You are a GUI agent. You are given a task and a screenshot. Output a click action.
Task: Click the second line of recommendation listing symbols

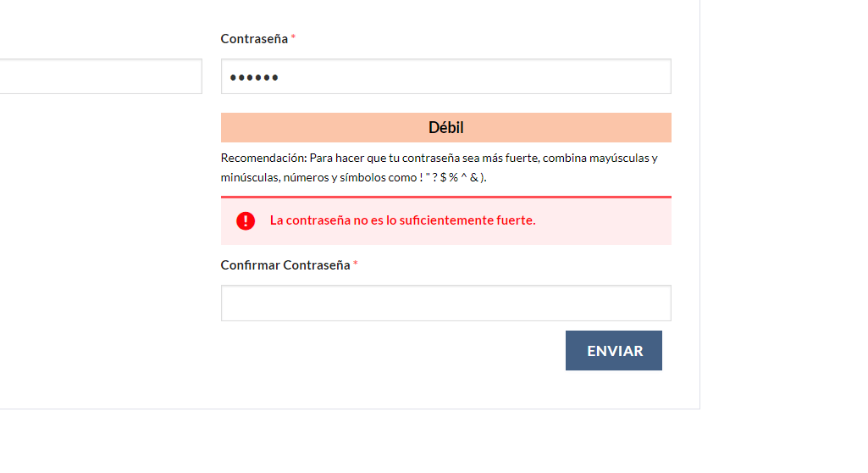point(353,178)
